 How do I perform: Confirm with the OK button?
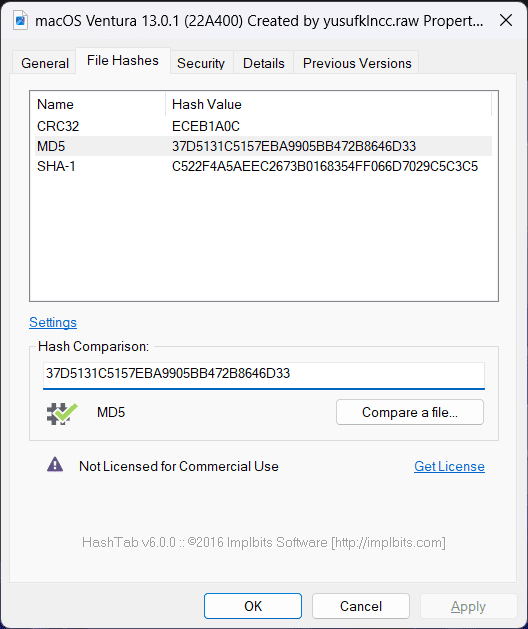[253, 606]
